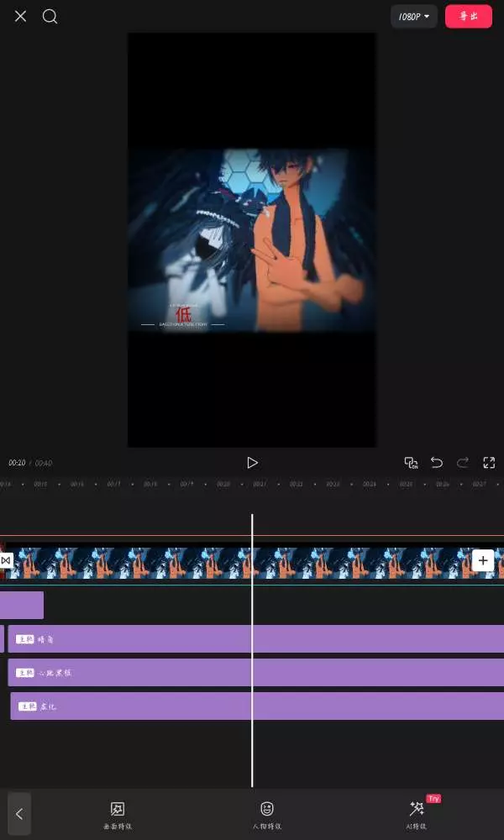
Task: Open the search magnifier icon
Action: (50, 17)
